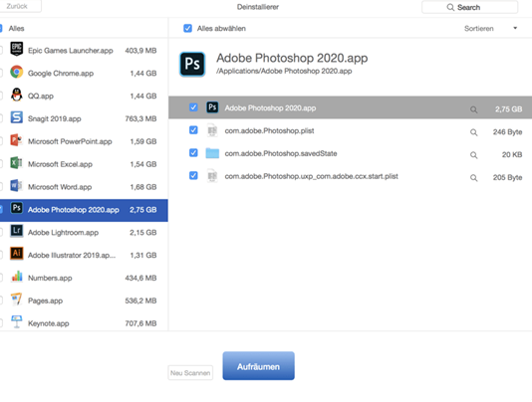532x402 pixels.
Task: Click the com.adobe.Photoshop.plist file name
Action: (269, 130)
